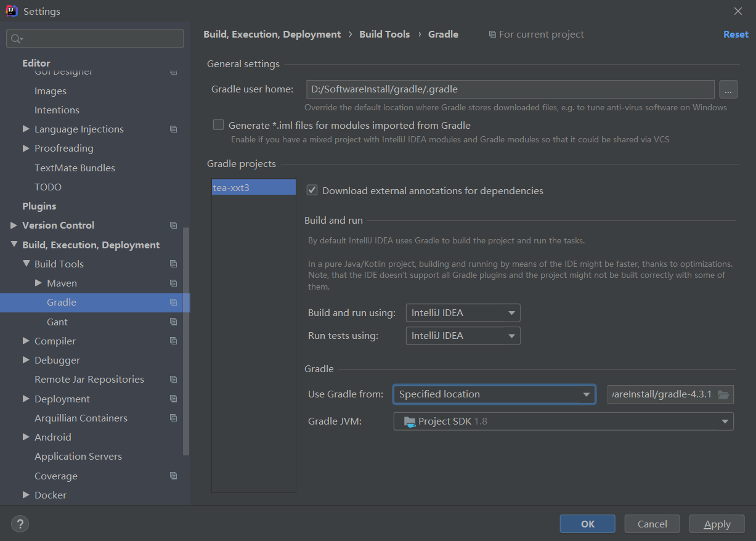Select Images in the settings tree

(x=51, y=91)
